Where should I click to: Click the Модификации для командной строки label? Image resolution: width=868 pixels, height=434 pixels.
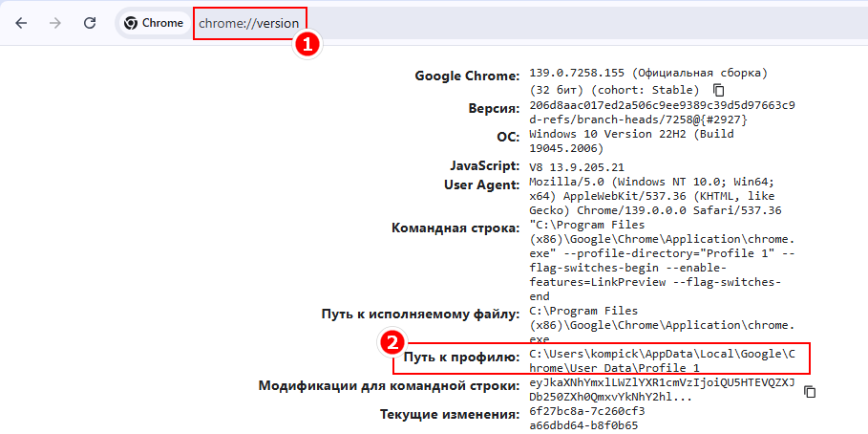tap(390, 385)
